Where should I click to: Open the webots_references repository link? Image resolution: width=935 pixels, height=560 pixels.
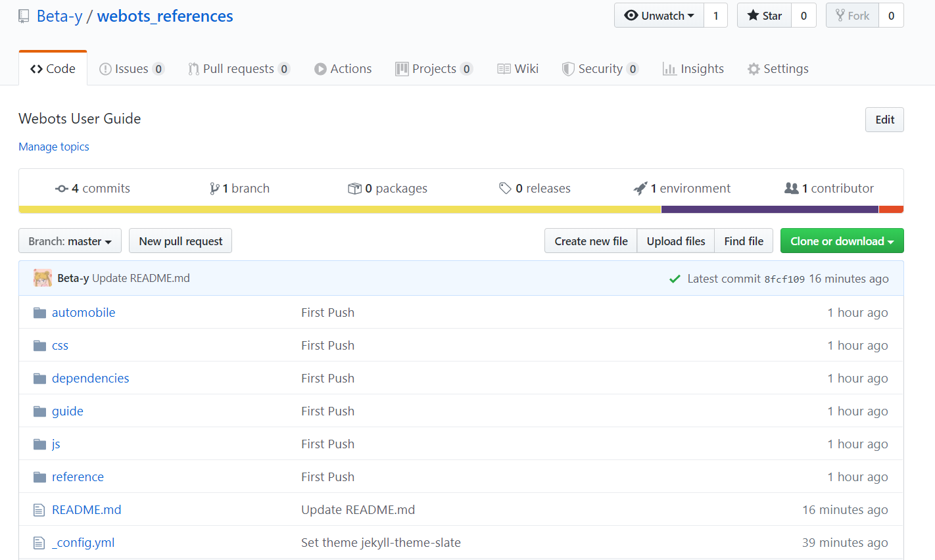[165, 16]
